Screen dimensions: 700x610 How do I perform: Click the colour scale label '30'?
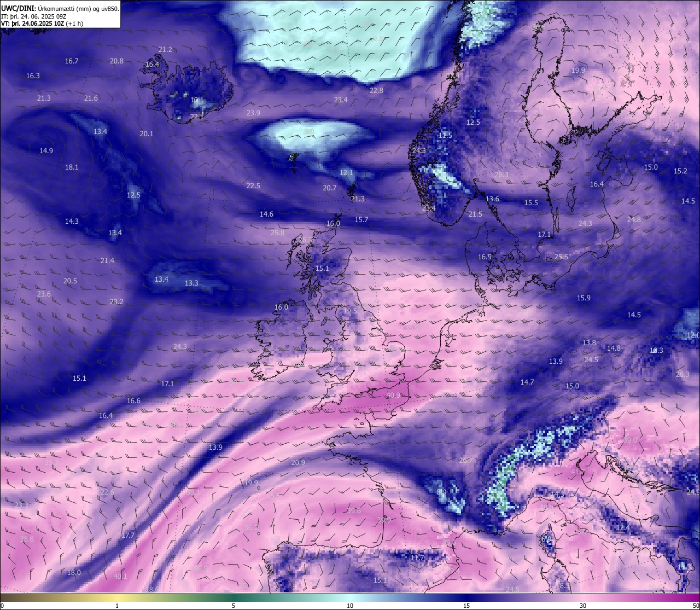pos(583,606)
